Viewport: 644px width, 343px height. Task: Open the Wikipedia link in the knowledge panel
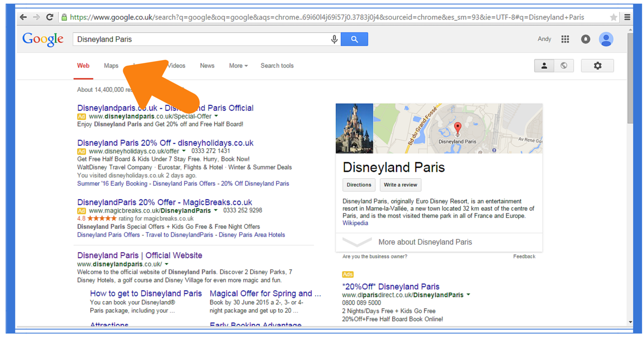point(355,223)
